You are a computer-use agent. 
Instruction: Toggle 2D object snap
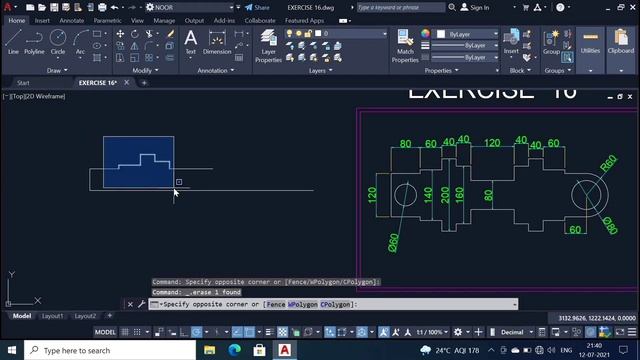[x=249, y=332]
